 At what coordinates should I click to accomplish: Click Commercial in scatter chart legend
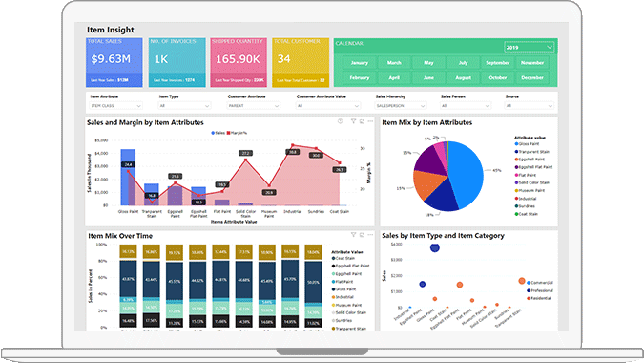tap(541, 283)
